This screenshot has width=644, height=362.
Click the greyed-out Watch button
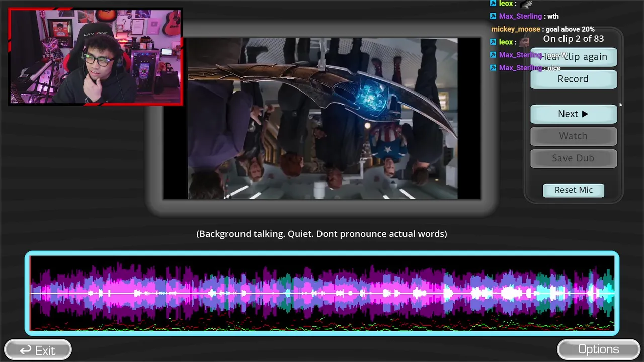[574, 136]
